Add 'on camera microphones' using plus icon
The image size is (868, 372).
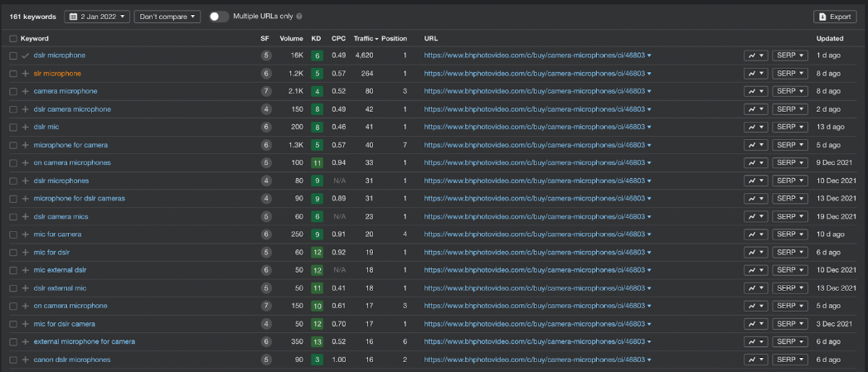click(x=25, y=162)
